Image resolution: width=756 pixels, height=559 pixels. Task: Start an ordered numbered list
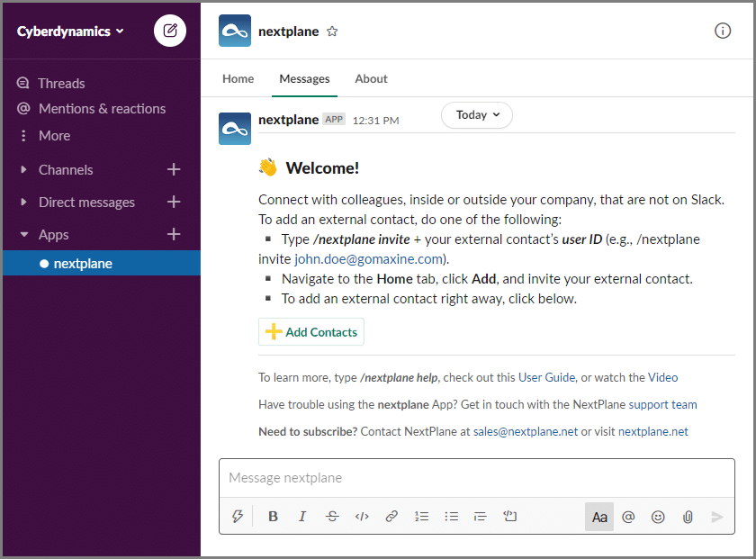coord(421,517)
